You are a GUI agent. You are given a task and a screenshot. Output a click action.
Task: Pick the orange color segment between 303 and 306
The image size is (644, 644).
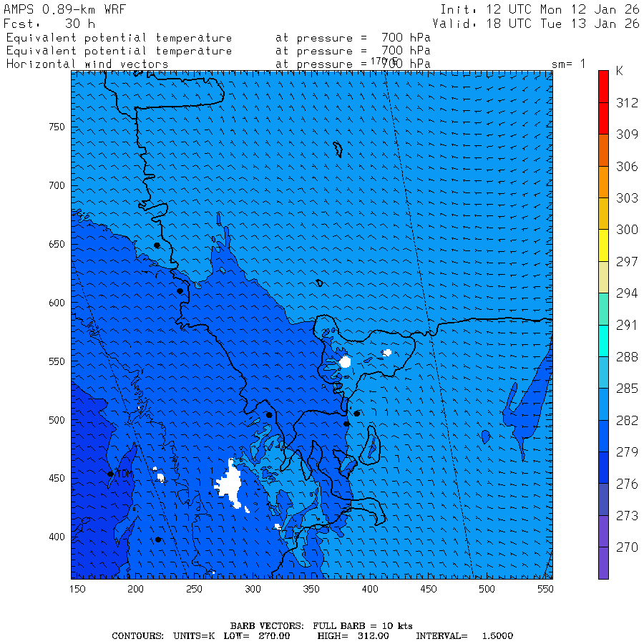tap(603, 182)
